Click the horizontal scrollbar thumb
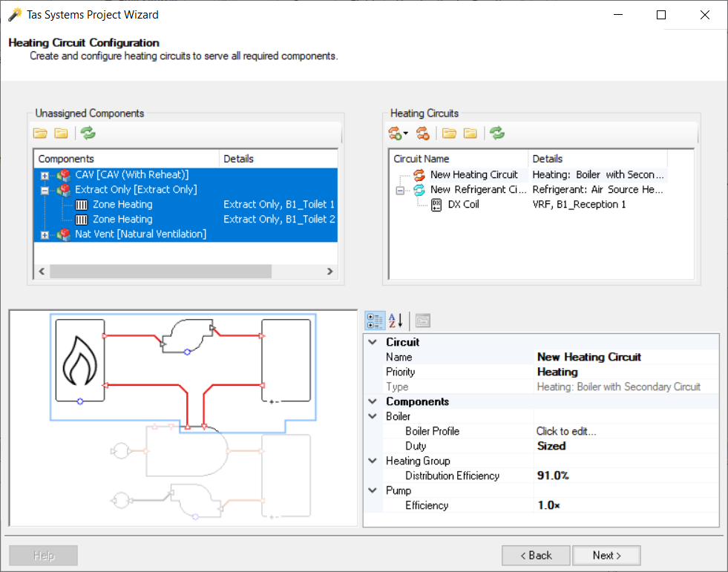 tap(160, 272)
